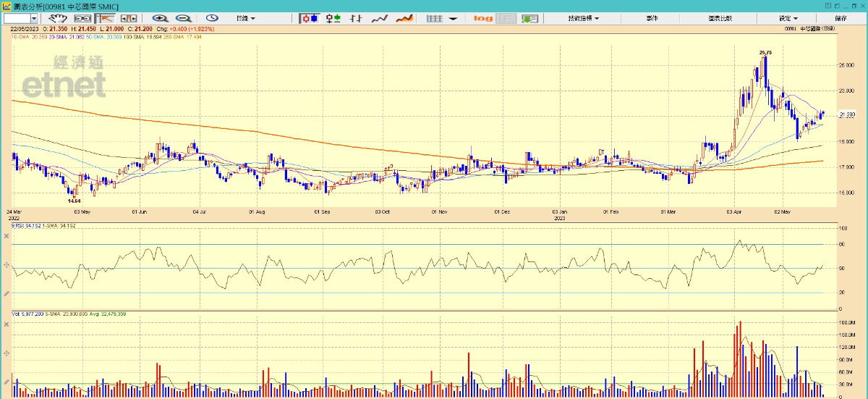Select the hand pan tool

click(58, 18)
